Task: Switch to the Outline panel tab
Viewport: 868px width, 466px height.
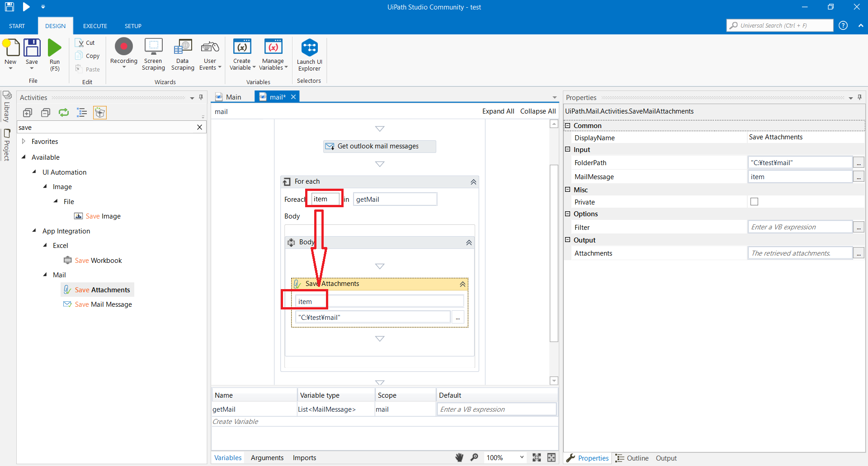Action: click(632, 458)
